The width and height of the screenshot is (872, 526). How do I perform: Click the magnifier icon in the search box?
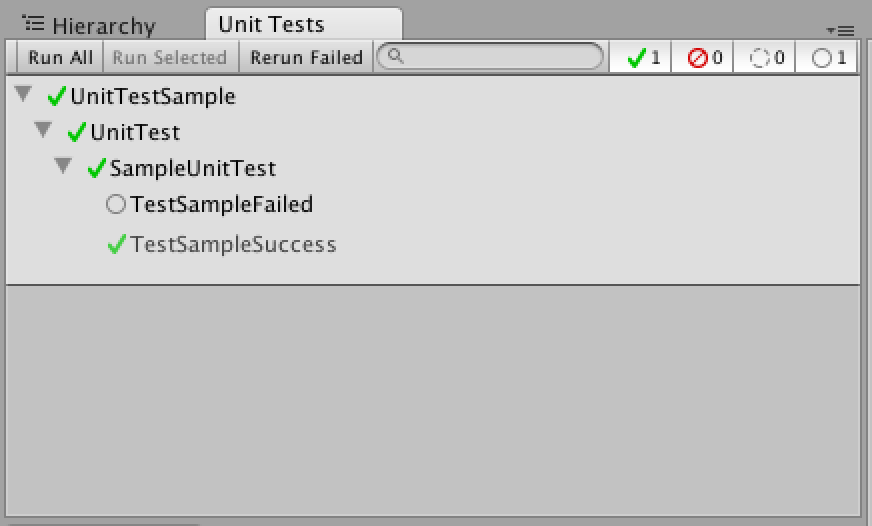click(395, 56)
